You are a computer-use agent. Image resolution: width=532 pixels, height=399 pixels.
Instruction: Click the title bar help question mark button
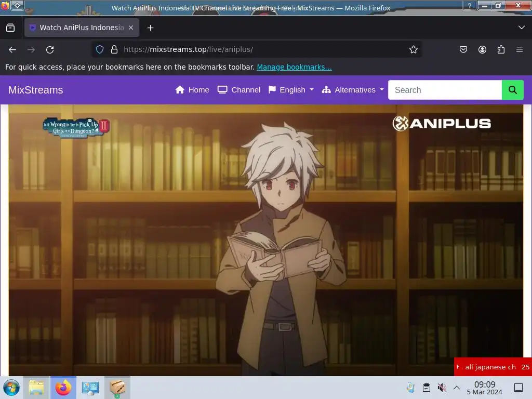470,6
